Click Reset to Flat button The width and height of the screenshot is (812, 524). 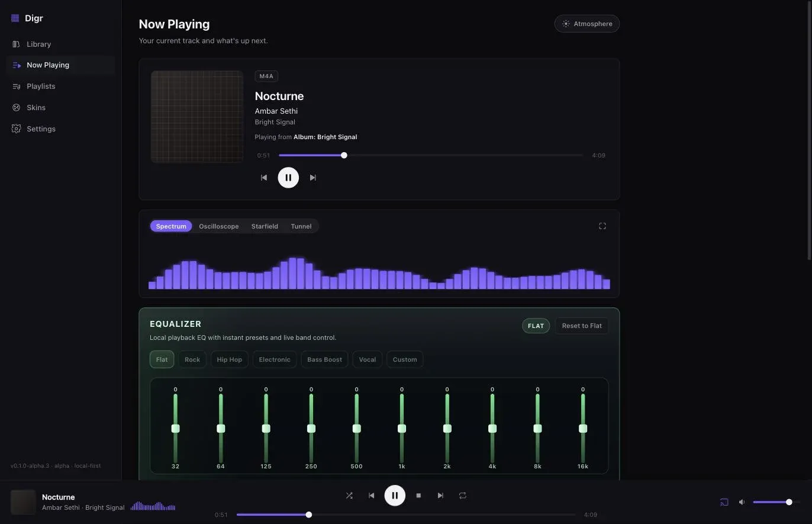[x=582, y=326]
